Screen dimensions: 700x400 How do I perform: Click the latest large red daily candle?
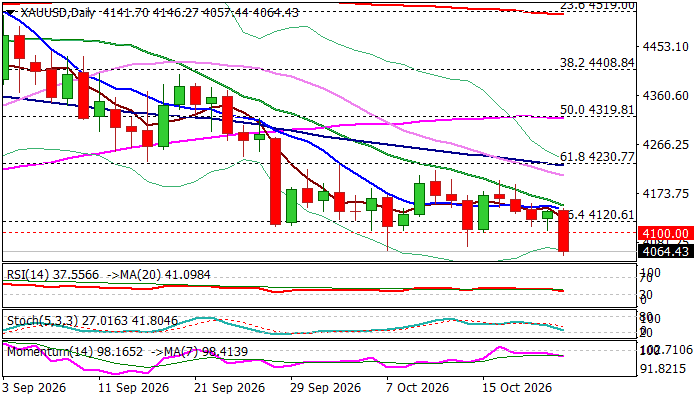(564, 231)
